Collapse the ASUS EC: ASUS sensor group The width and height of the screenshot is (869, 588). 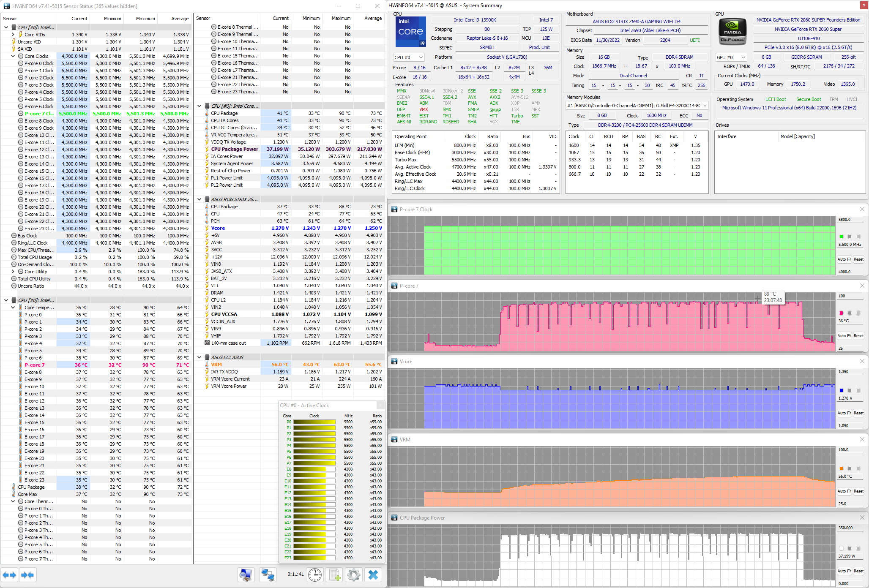pyautogui.click(x=199, y=357)
